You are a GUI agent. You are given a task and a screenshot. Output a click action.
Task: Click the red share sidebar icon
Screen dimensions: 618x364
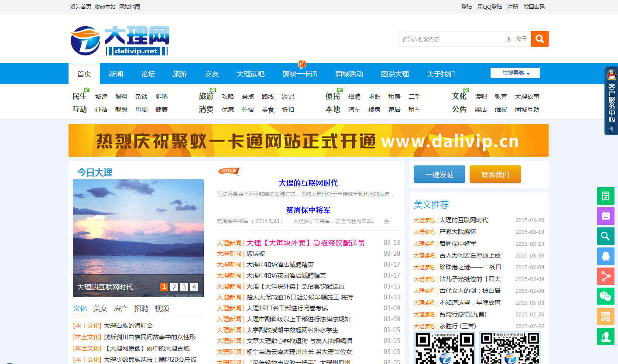[605, 276]
